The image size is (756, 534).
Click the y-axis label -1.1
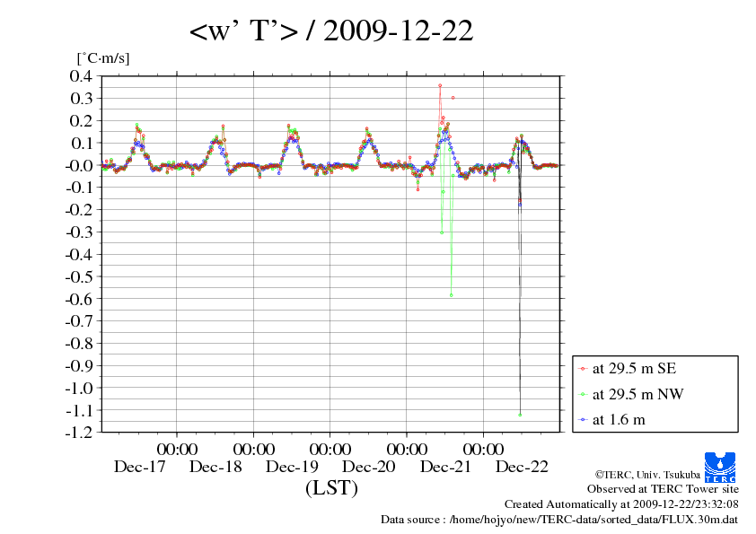79,410
